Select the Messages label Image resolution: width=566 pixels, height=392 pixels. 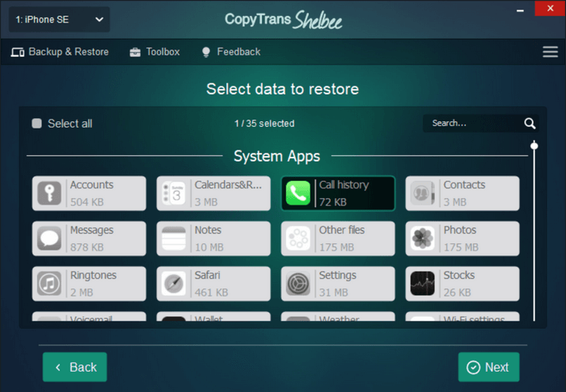click(x=91, y=230)
